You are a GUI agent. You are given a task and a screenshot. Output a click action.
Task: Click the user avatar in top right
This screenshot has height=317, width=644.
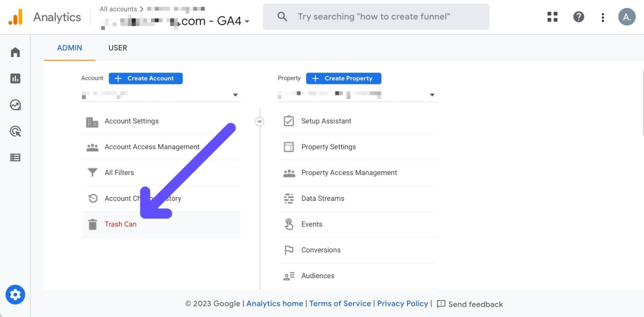tap(627, 17)
